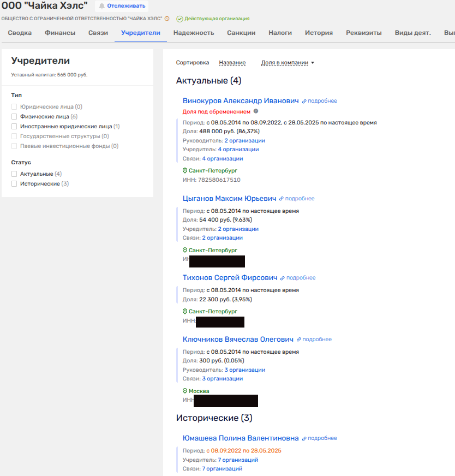Click Руководитель 3 организации link for Ключников

(x=244, y=370)
